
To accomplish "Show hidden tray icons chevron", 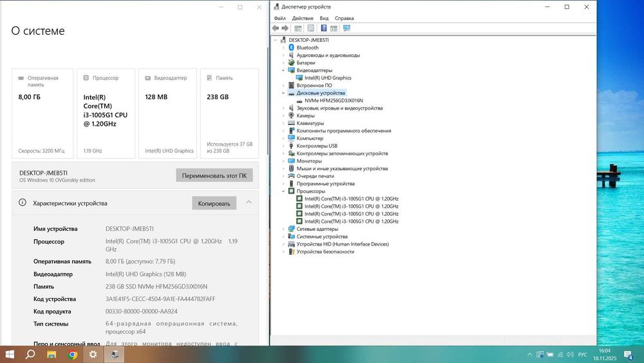I will (x=529, y=355).
